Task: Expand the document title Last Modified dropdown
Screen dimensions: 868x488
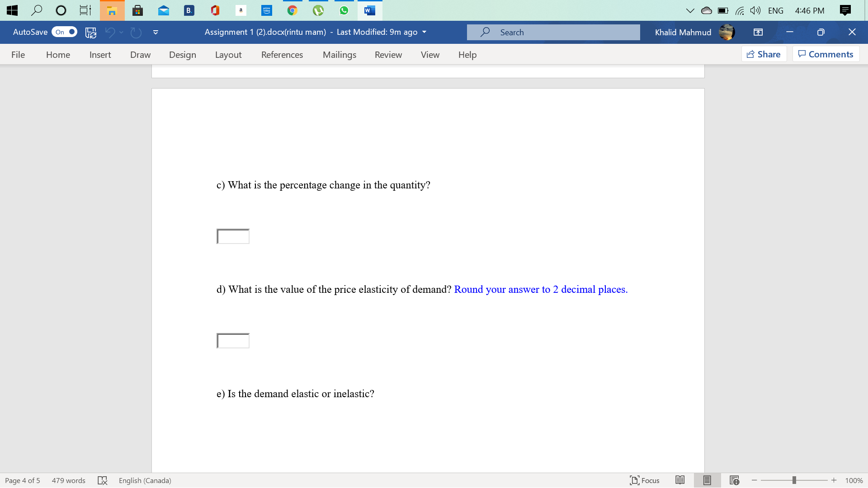Action: tap(424, 32)
